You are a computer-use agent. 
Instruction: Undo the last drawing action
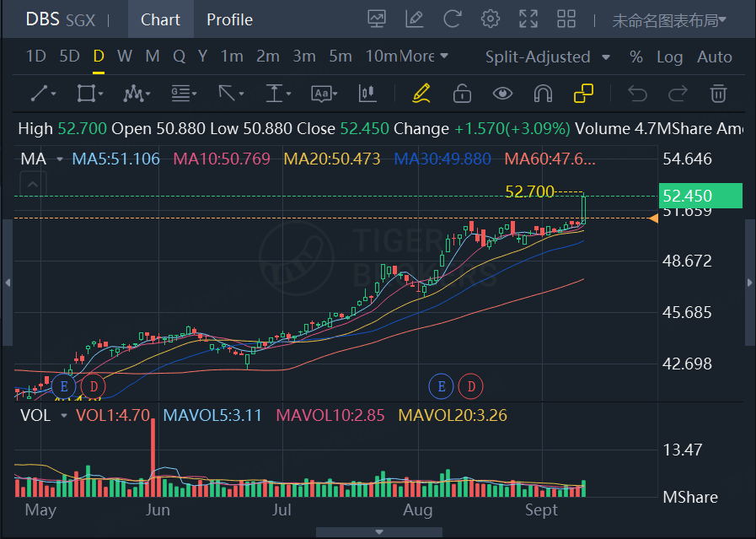(x=637, y=93)
